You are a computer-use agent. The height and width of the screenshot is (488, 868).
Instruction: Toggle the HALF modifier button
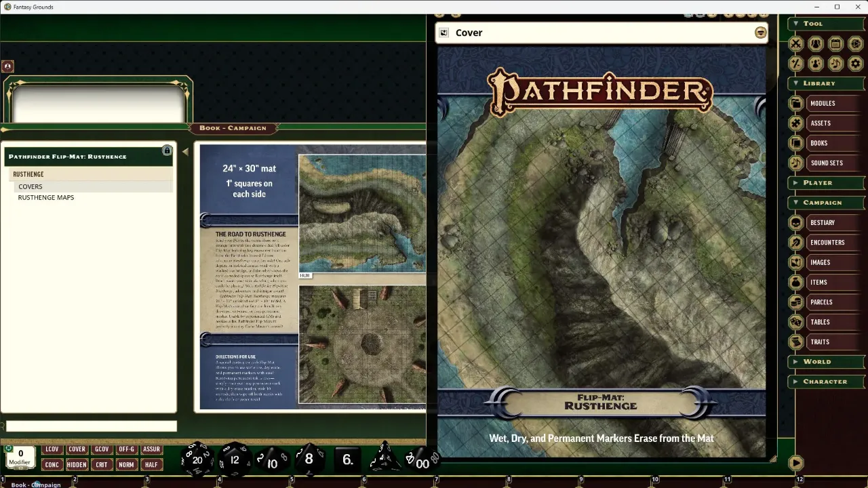(151, 465)
